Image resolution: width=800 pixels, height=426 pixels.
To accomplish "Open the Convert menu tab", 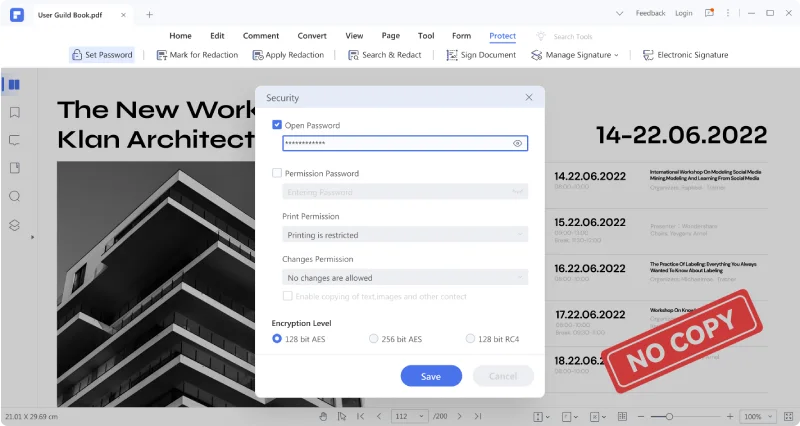I will (x=312, y=36).
